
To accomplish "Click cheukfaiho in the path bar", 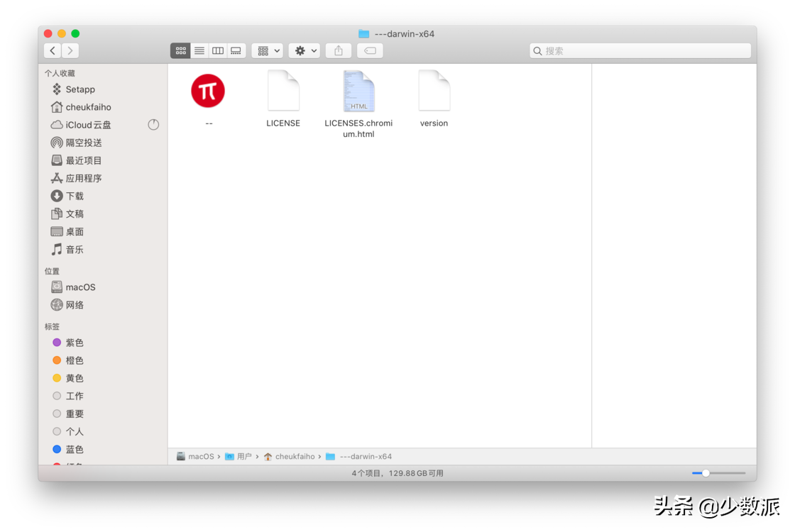I will click(x=290, y=457).
